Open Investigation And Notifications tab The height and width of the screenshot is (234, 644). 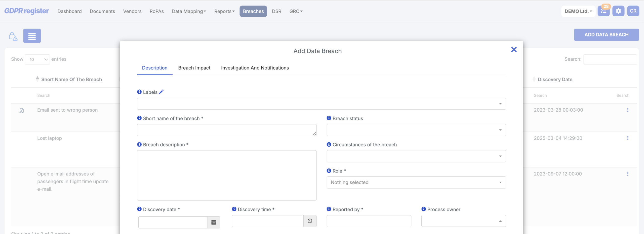(x=255, y=68)
